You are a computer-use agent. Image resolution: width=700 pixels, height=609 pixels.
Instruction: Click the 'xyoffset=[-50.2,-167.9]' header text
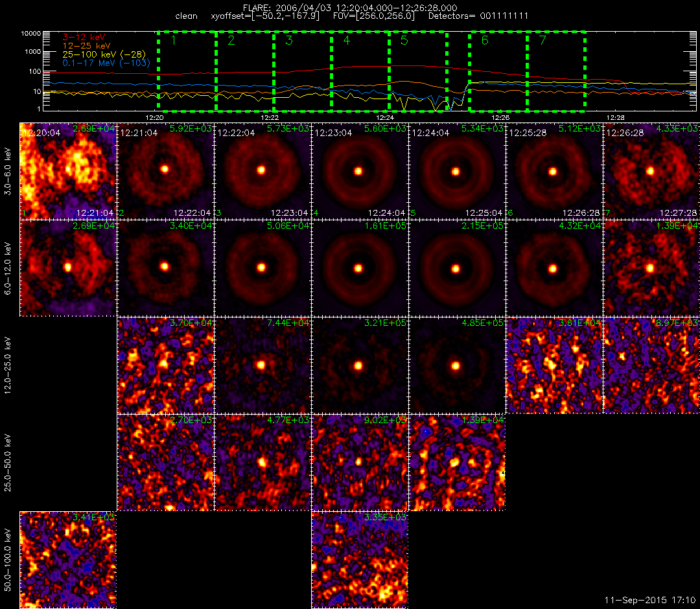click(265, 16)
